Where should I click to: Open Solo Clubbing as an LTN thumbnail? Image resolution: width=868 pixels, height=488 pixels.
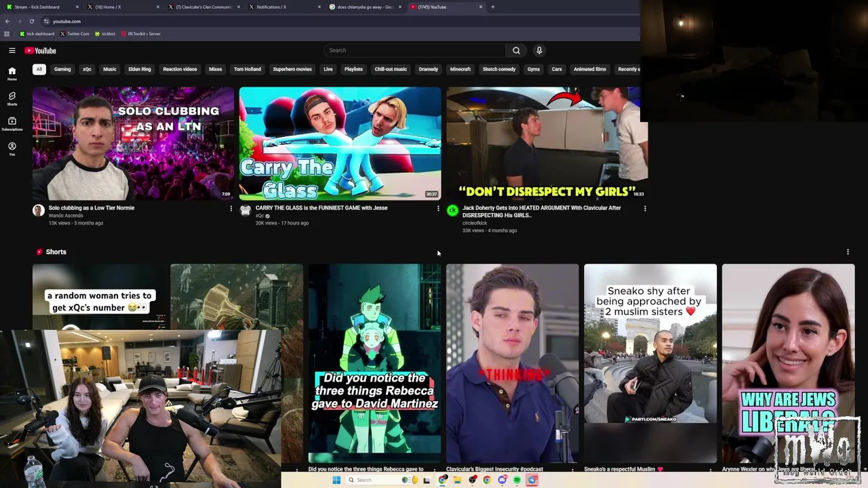(133, 144)
